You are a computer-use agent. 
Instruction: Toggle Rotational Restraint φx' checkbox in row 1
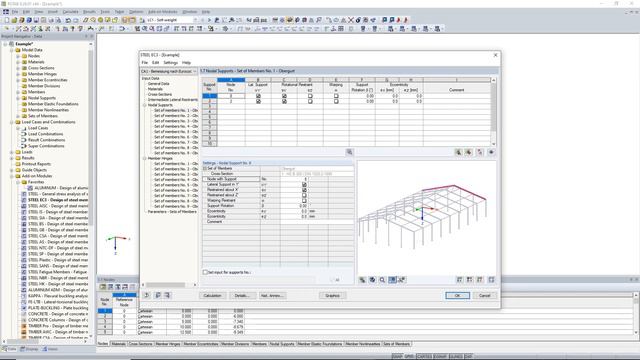[284, 96]
